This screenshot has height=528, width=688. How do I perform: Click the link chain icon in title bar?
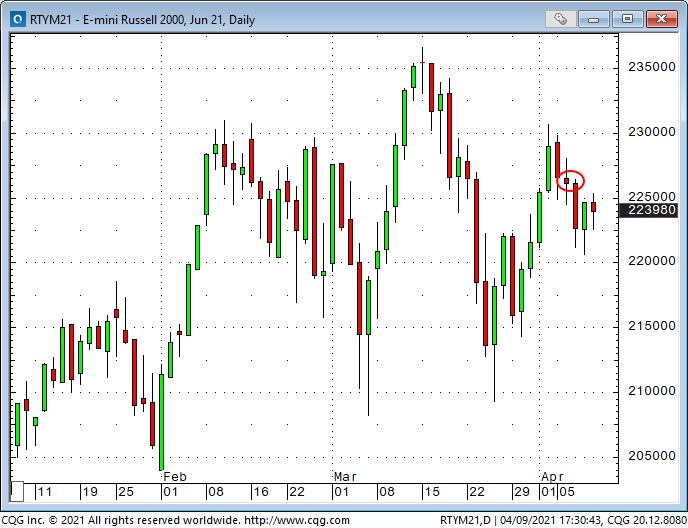560,19
